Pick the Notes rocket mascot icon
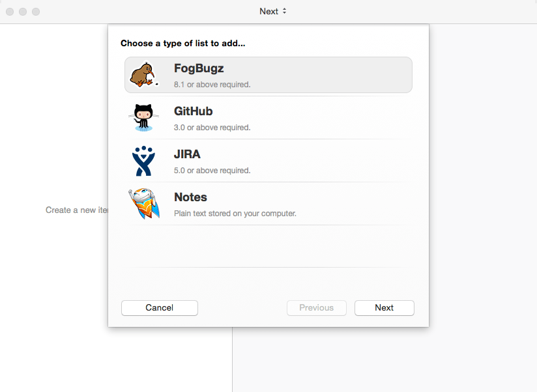 click(x=144, y=204)
